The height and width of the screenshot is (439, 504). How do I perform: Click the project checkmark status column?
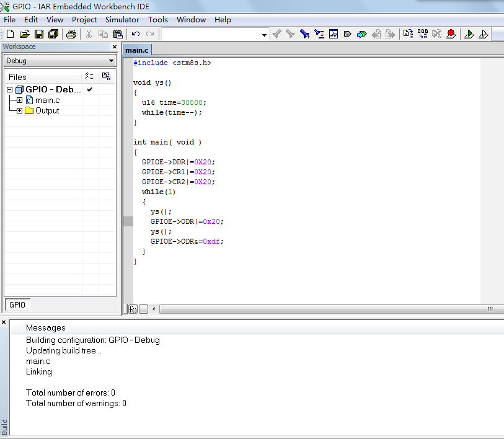click(90, 89)
